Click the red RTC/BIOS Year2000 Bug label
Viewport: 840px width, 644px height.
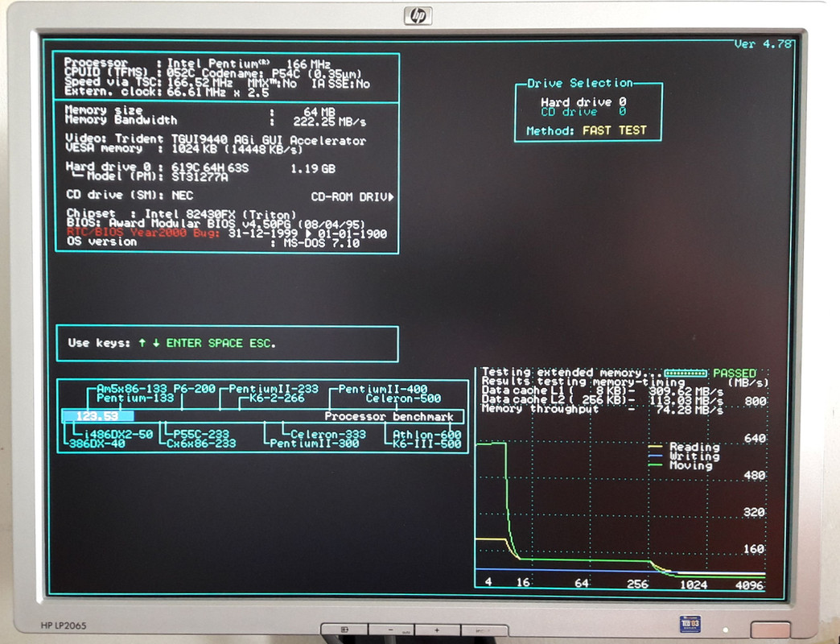pos(142,233)
